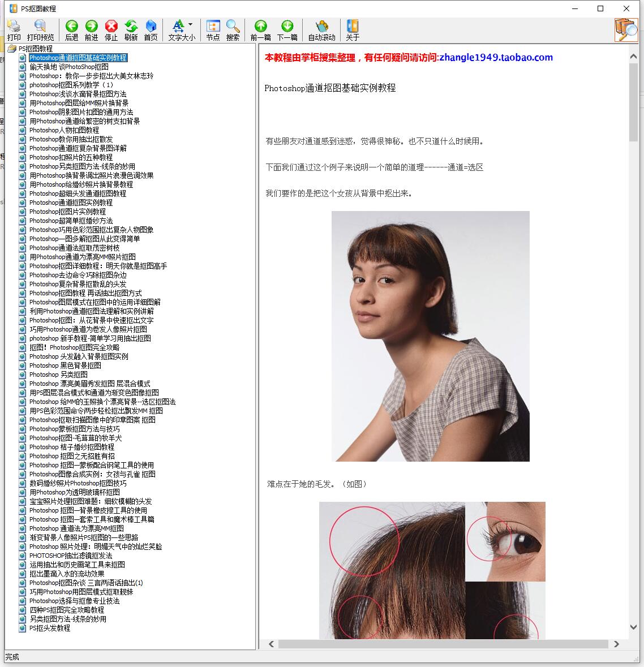644x667 pixels.
Task: Open Photoshop蒙板抠图方法与技巧
Action: point(74,429)
